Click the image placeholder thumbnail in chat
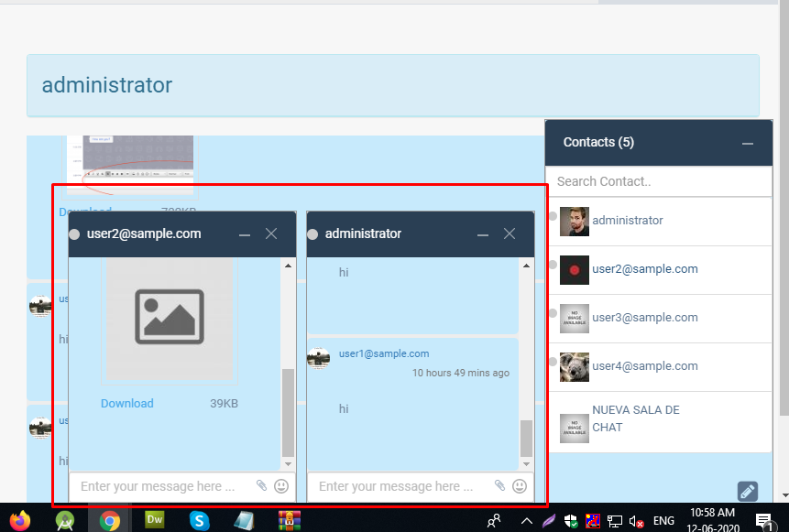Image resolution: width=789 pixels, height=532 pixels. coord(170,316)
